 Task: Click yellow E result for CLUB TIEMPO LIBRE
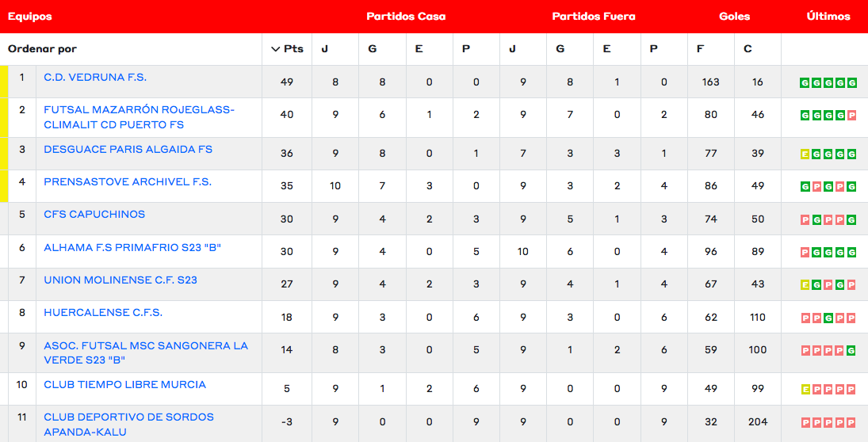click(x=805, y=390)
